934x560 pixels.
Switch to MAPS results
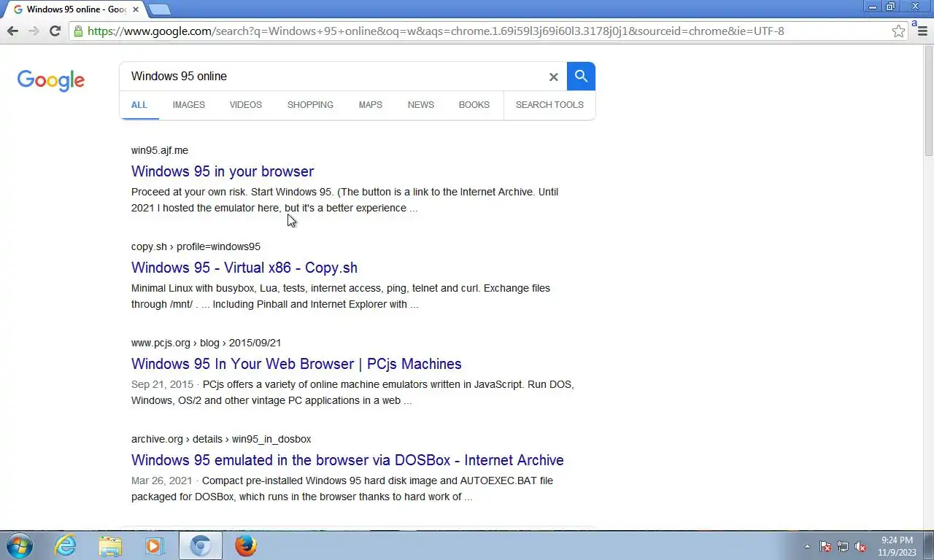pyautogui.click(x=370, y=105)
